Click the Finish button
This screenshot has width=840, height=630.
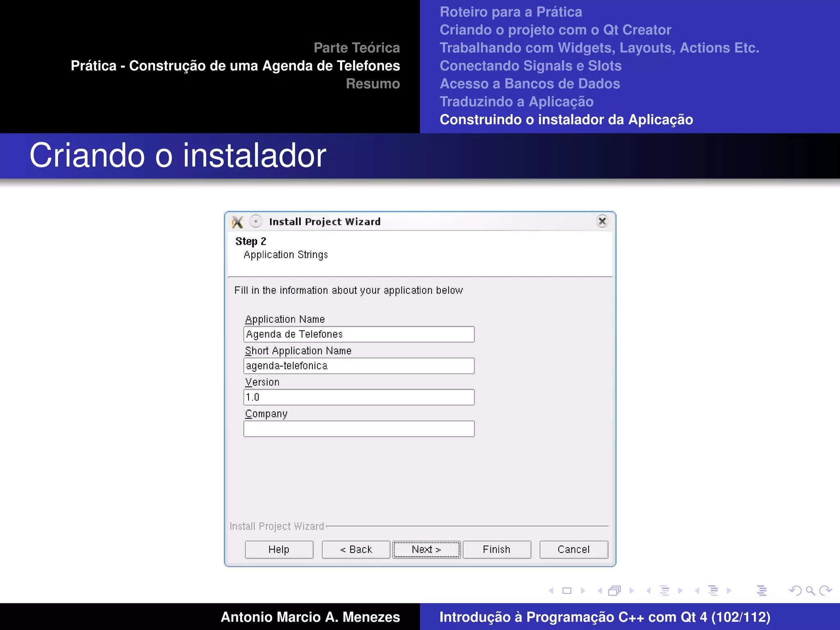(x=497, y=550)
